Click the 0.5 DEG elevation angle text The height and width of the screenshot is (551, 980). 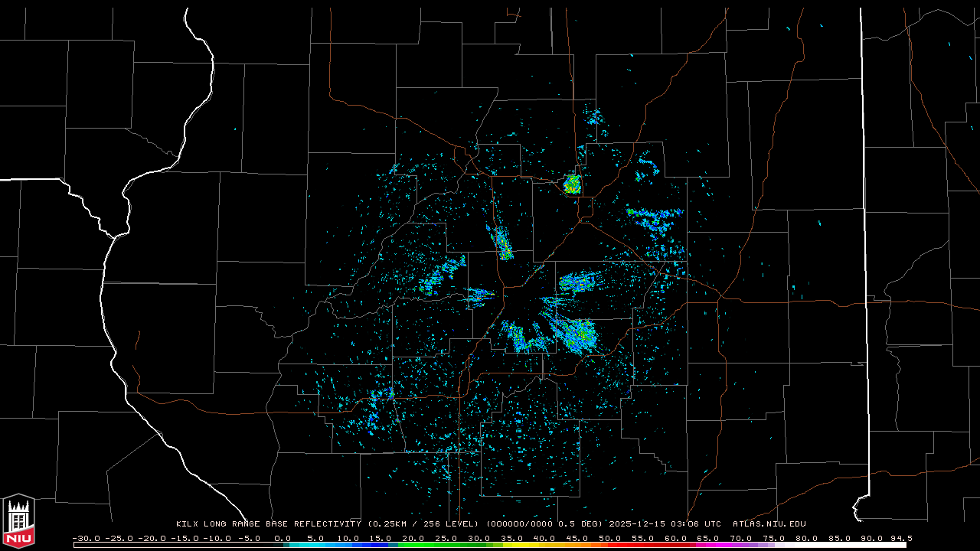click(583, 524)
